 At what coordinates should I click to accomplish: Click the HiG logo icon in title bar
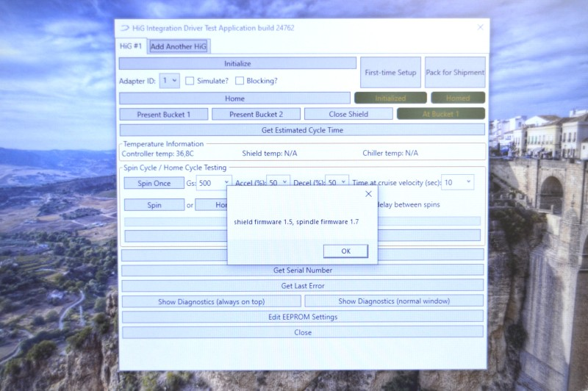pos(124,28)
